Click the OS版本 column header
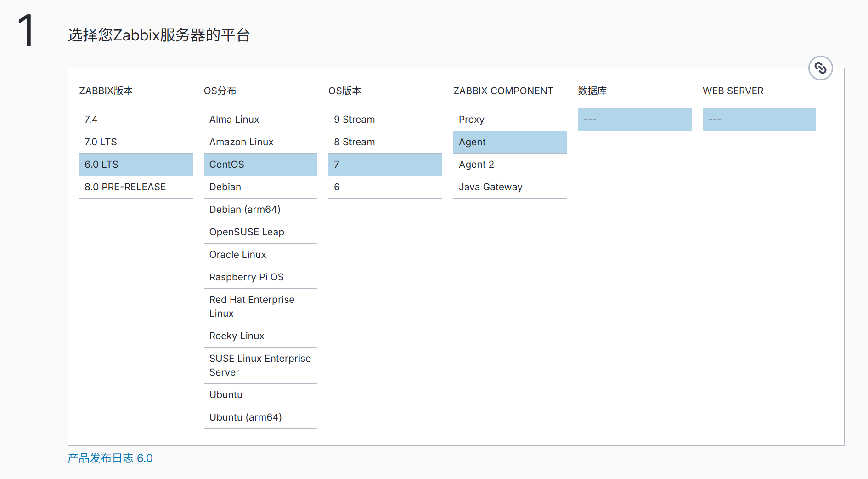Viewport: 868px width, 479px height. (345, 91)
